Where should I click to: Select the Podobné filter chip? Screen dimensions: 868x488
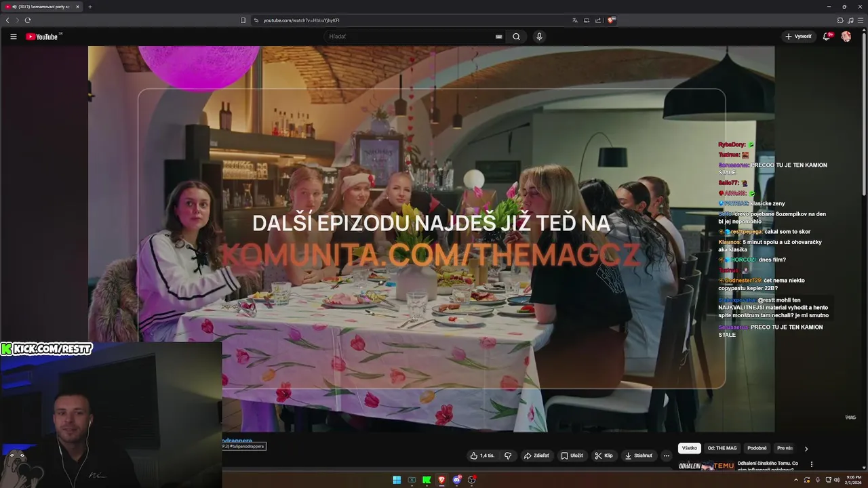coord(757,448)
